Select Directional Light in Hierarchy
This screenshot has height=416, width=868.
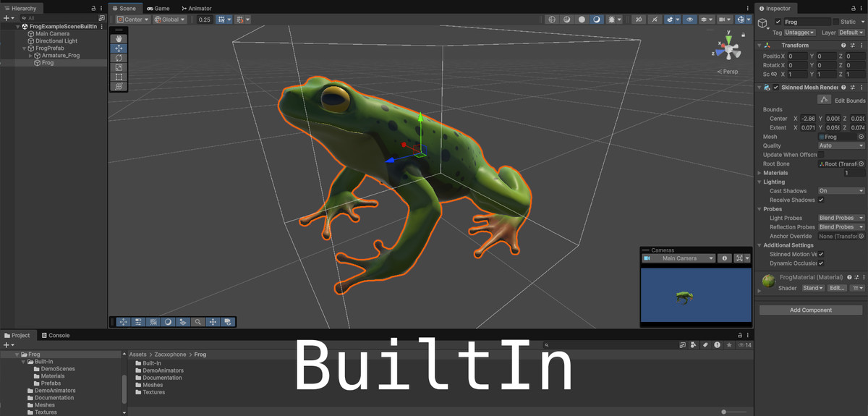point(56,41)
